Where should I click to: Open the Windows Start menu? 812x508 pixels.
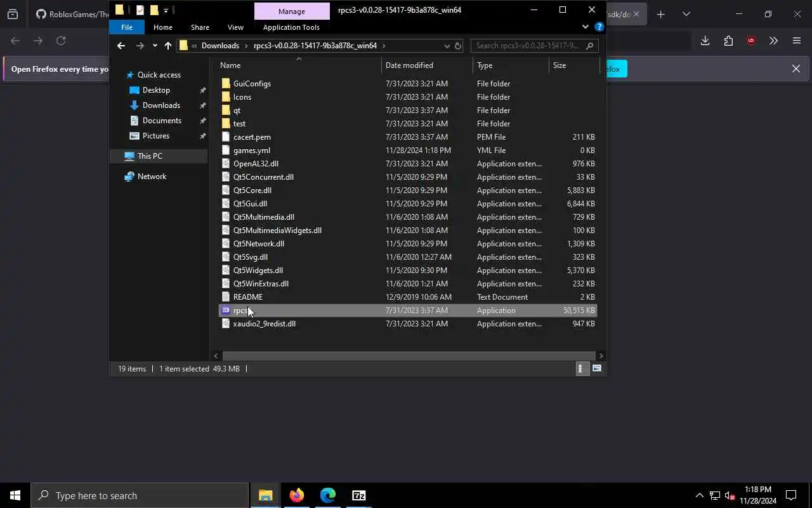(x=15, y=495)
